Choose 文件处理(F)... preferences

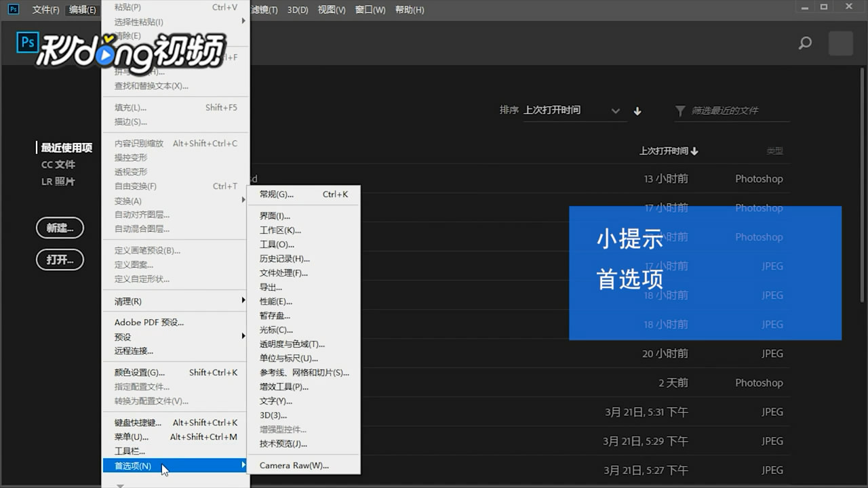[303, 273]
